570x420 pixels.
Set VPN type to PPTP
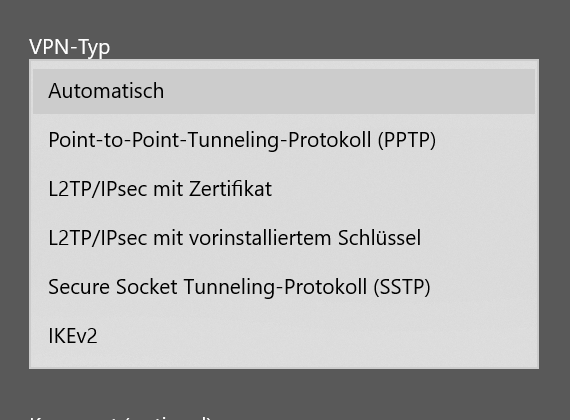[284, 140]
